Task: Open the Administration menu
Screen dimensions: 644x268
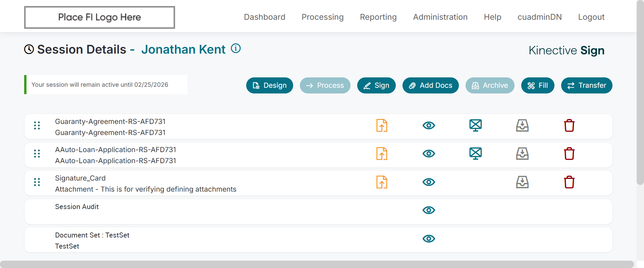Action: [440, 17]
